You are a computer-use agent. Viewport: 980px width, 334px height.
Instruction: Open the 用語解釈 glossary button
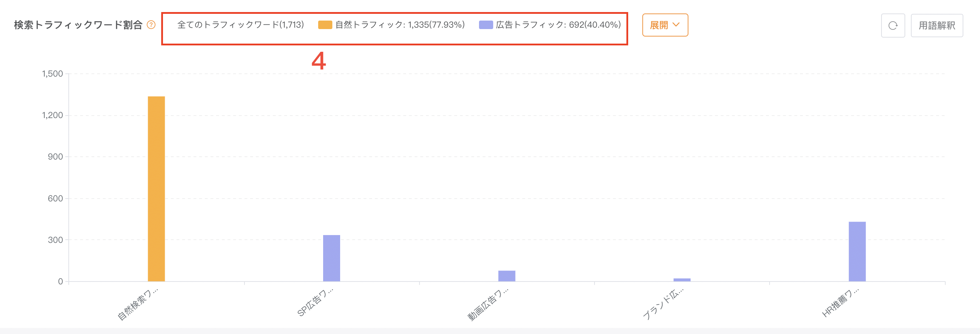pyautogui.click(x=936, y=26)
